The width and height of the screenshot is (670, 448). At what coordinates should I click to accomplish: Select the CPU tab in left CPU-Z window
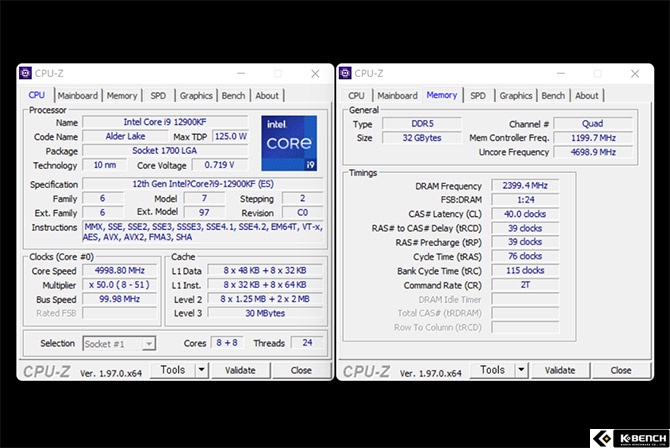pyautogui.click(x=37, y=95)
